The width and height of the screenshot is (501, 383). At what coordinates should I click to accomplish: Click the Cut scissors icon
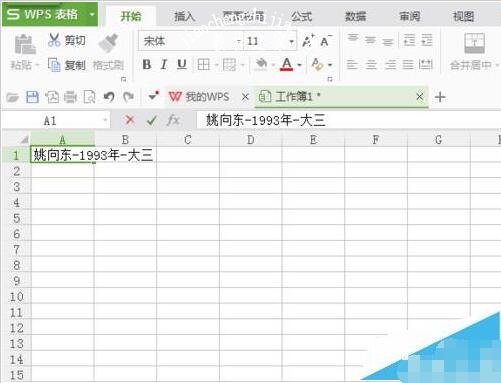coord(54,40)
